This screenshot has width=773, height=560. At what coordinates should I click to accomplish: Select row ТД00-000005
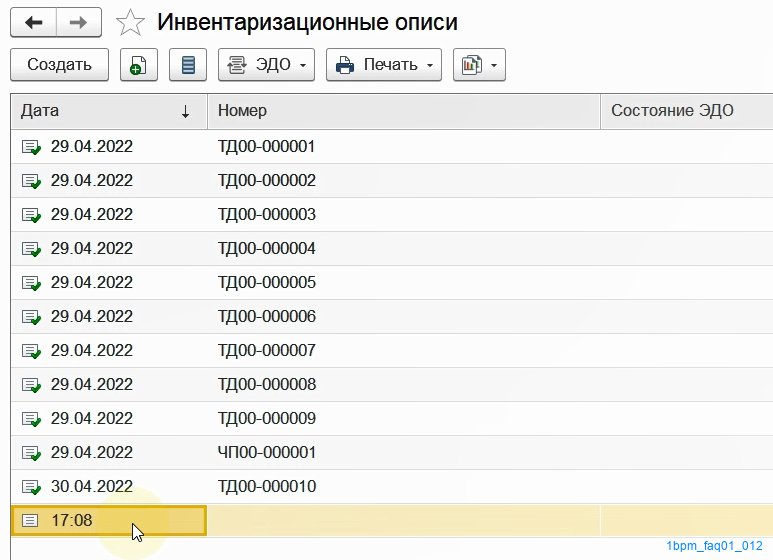392,282
